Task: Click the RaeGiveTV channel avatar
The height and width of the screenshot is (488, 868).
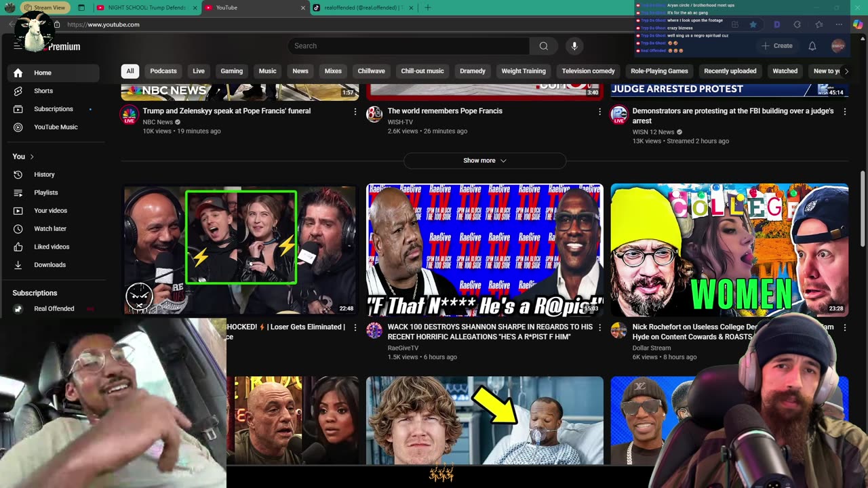Action: pyautogui.click(x=374, y=330)
